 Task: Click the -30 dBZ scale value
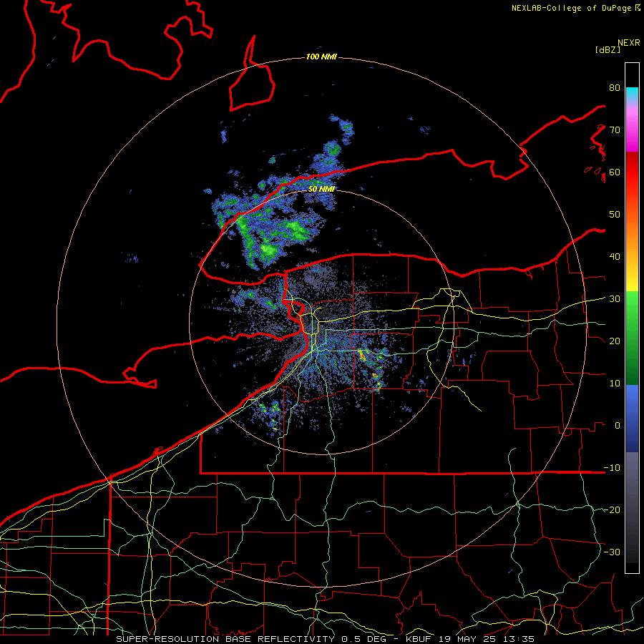click(x=612, y=552)
